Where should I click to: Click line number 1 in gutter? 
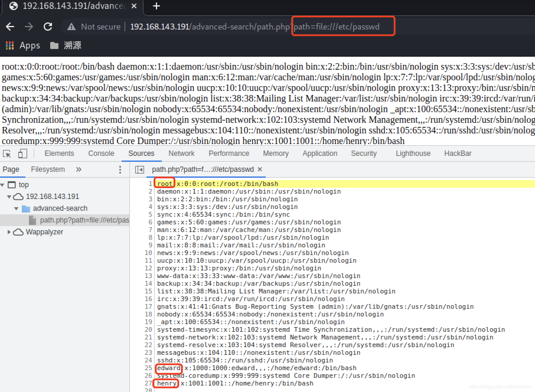[x=150, y=184]
